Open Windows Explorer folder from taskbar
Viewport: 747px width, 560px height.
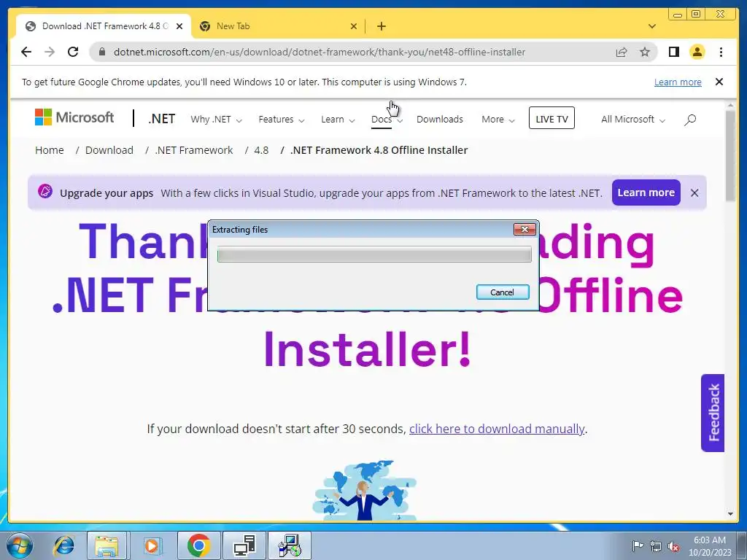pos(107,545)
